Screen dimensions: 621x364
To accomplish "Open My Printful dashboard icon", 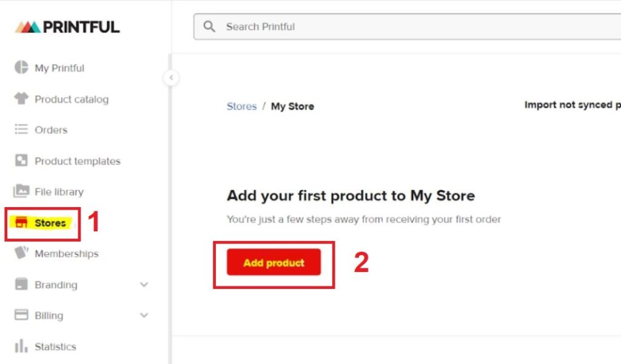I will (21, 68).
